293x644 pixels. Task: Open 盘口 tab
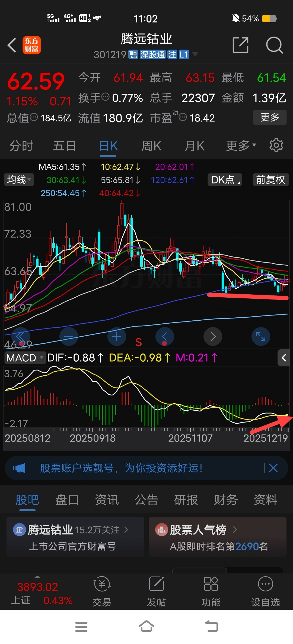pyautogui.click(x=67, y=500)
